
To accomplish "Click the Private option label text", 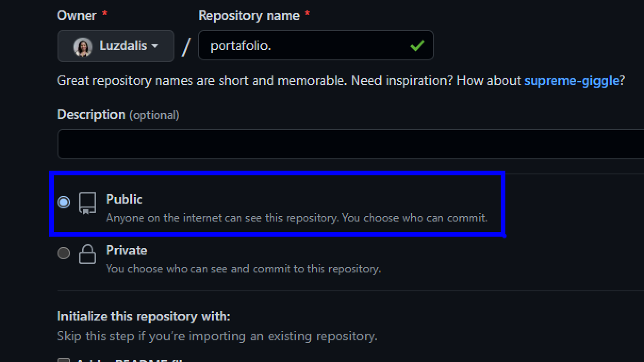I will 127,250.
